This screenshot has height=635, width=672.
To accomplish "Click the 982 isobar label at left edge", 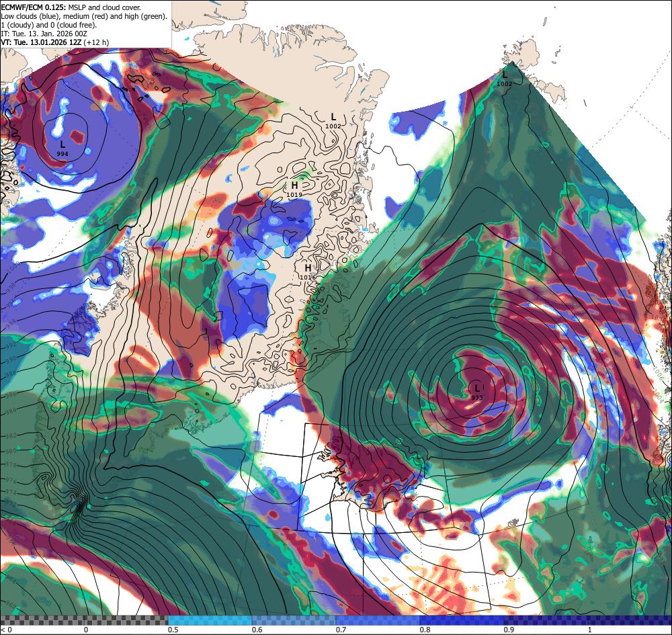I will point(10,435).
